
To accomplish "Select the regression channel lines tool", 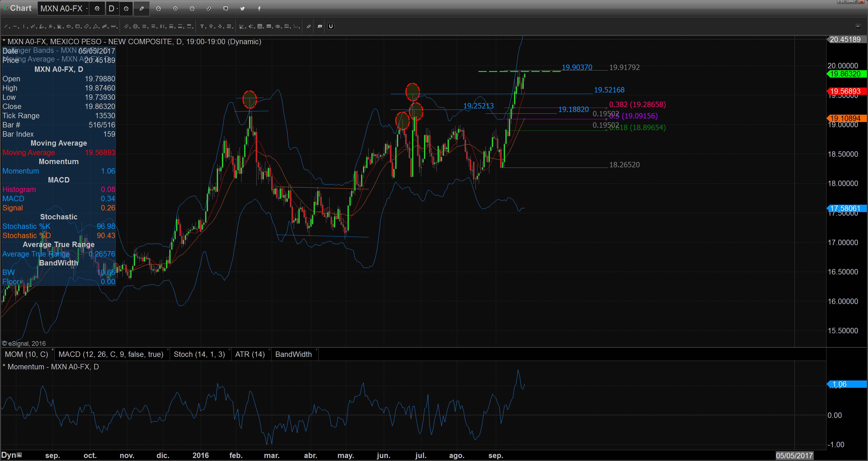I will [x=104, y=26].
